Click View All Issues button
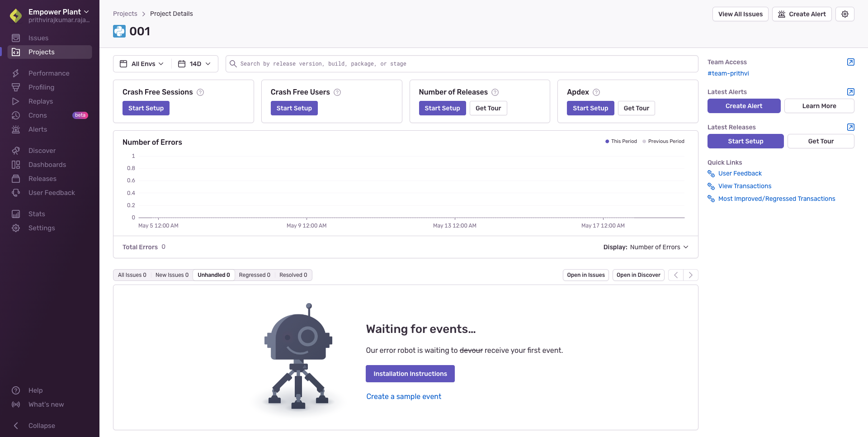 pyautogui.click(x=740, y=14)
